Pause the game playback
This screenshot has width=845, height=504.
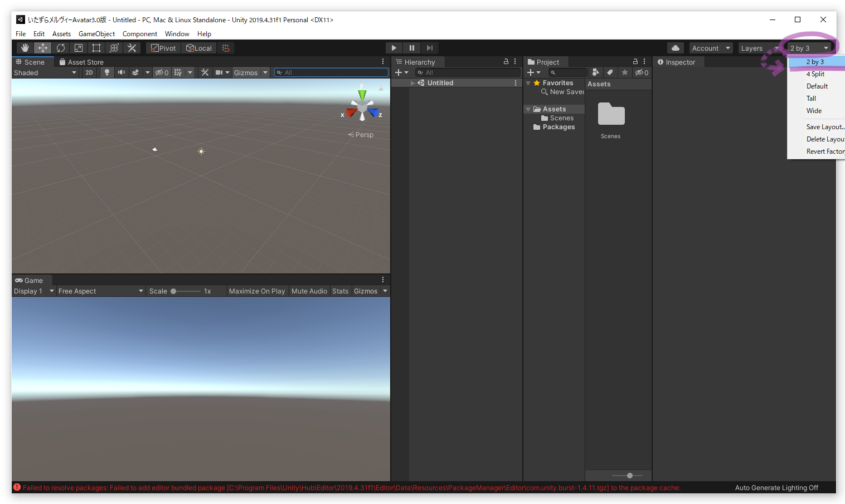[412, 48]
